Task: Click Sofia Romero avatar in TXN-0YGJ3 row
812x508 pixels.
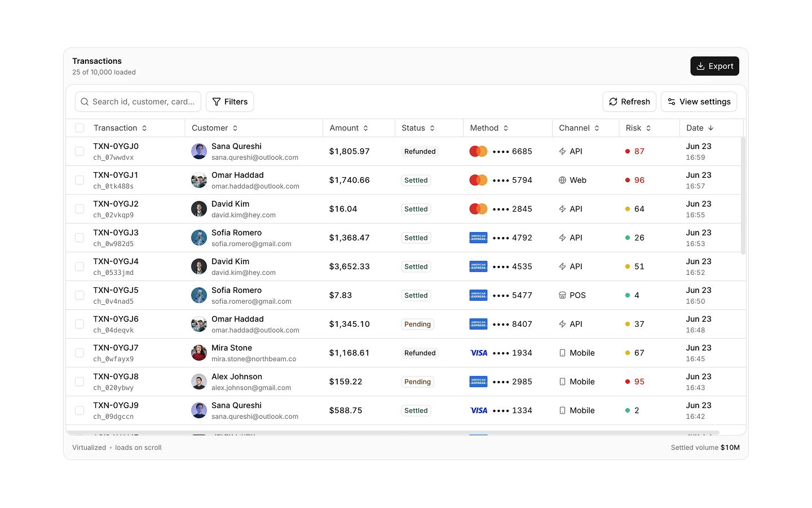Action: (199, 238)
